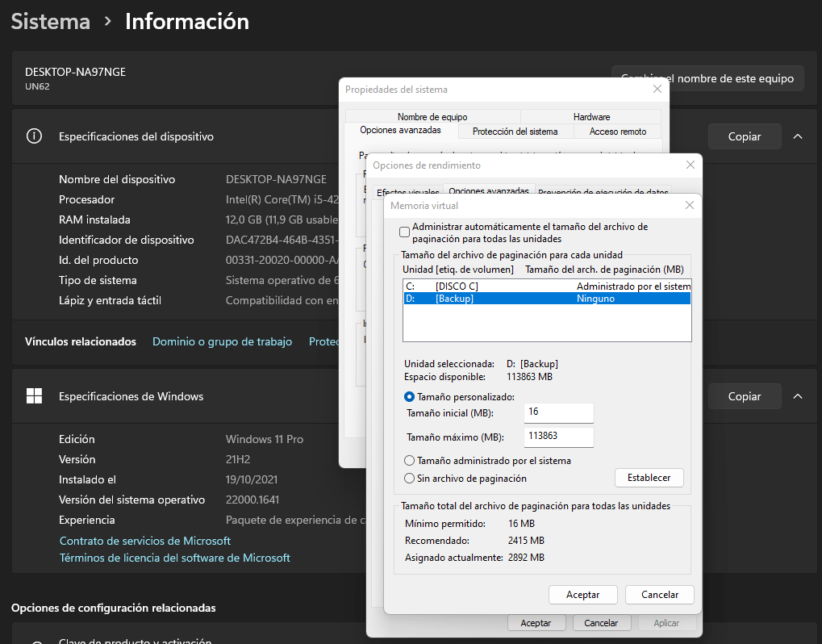Select Sin archivo de paginación option
The width and height of the screenshot is (822, 644).
point(410,479)
